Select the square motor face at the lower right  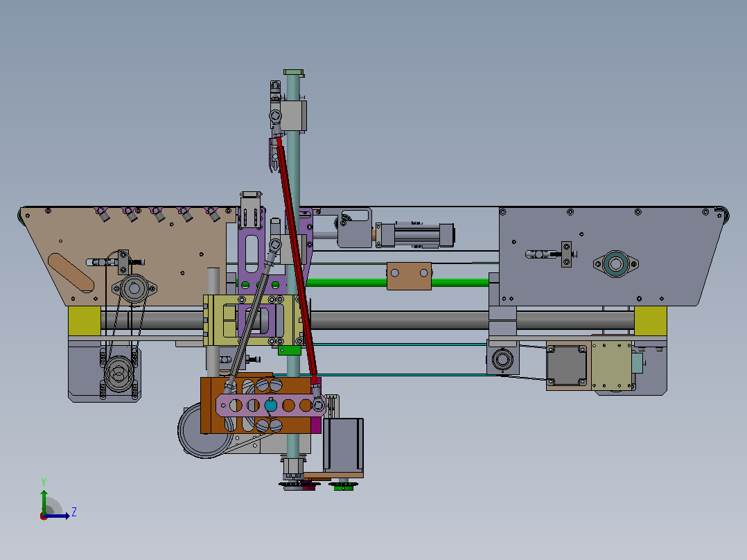(x=566, y=365)
